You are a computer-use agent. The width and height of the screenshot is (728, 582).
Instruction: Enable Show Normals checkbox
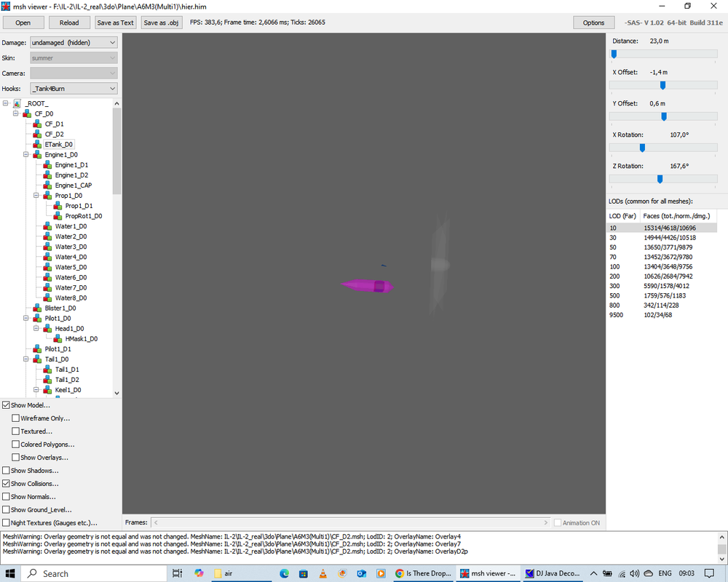(x=6, y=497)
